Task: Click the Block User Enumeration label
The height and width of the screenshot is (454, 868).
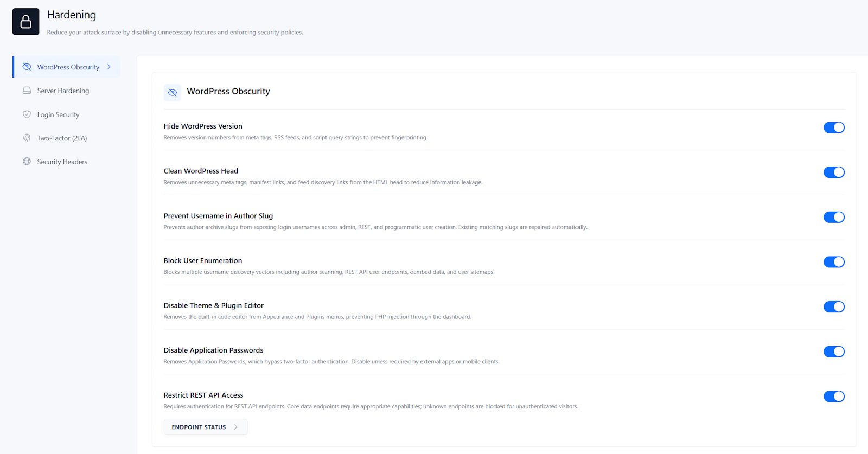Action: (203, 260)
